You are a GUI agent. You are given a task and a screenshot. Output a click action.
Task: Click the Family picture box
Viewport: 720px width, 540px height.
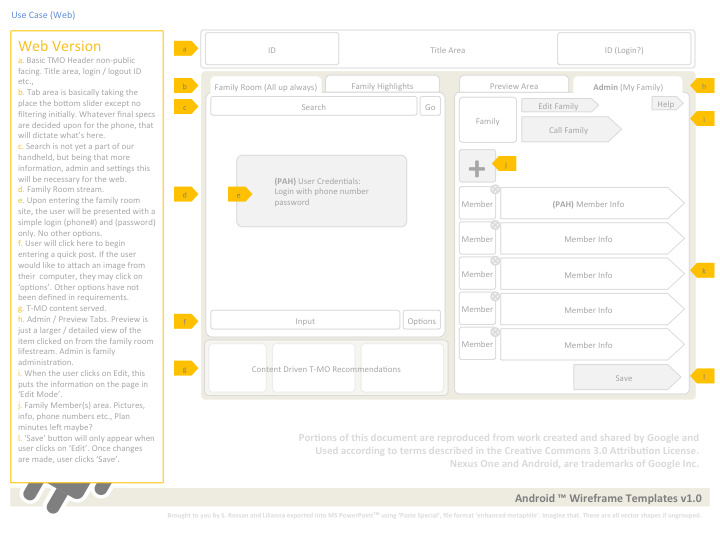487,121
